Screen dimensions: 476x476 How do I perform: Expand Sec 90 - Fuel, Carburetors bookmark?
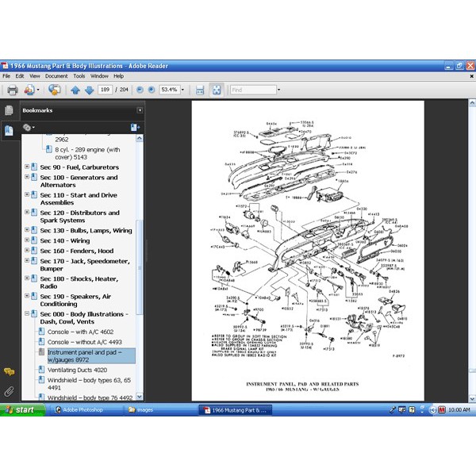(x=27, y=167)
